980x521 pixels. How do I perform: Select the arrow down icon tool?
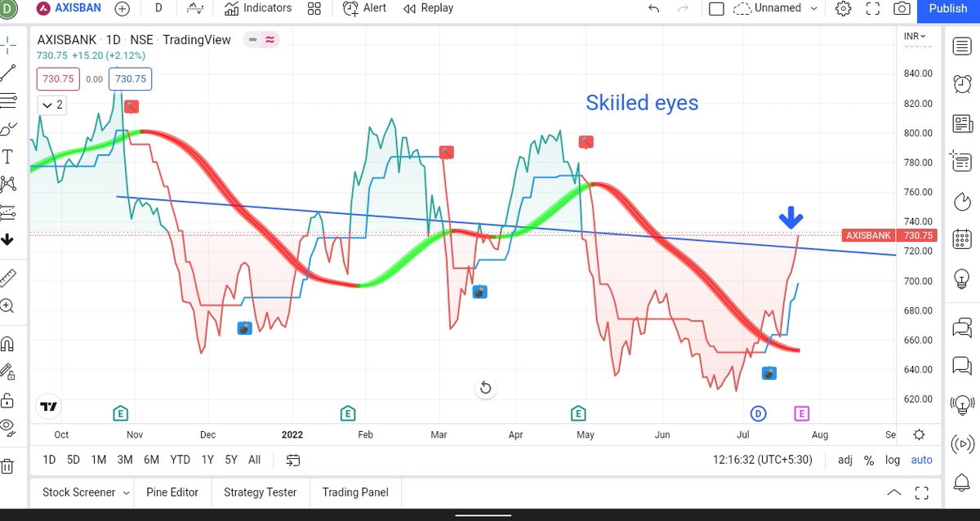[x=7, y=239]
